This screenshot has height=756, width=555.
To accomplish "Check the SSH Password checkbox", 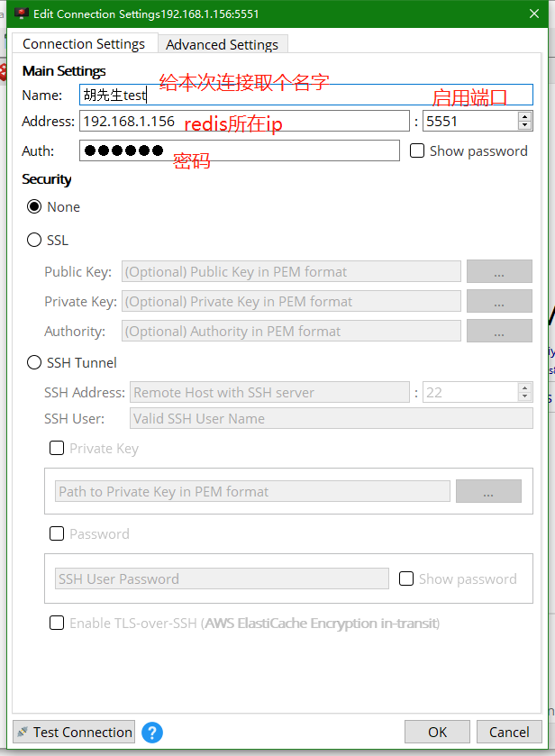I will click(x=57, y=533).
